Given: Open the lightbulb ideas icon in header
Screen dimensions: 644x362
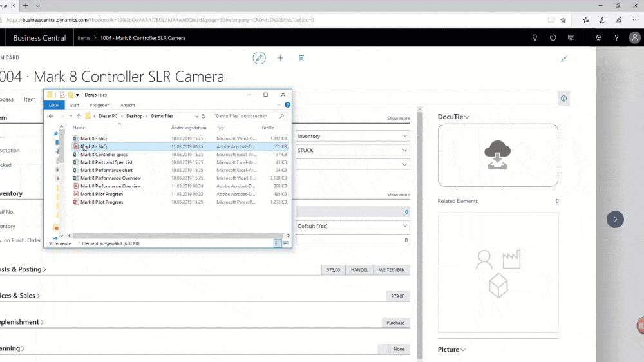Looking at the screenshot, I should [x=535, y=38].
